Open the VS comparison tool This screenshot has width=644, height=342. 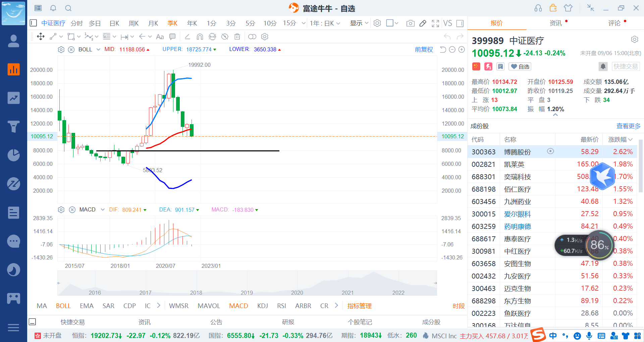click(x=448, y=23)
